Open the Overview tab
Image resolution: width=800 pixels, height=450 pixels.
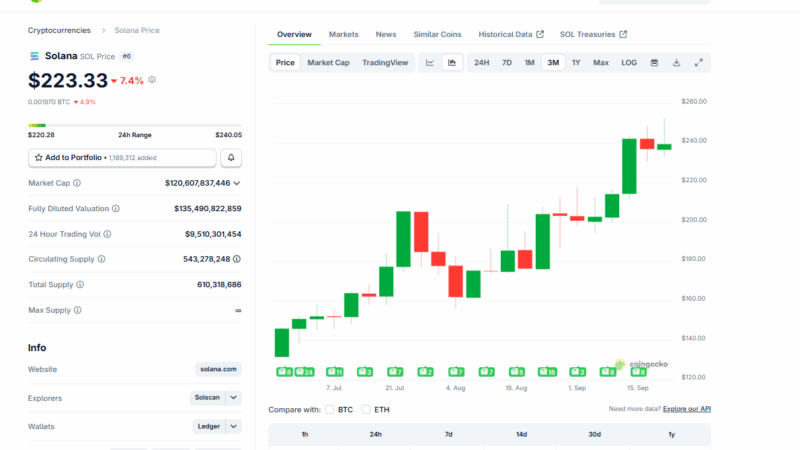294,34
